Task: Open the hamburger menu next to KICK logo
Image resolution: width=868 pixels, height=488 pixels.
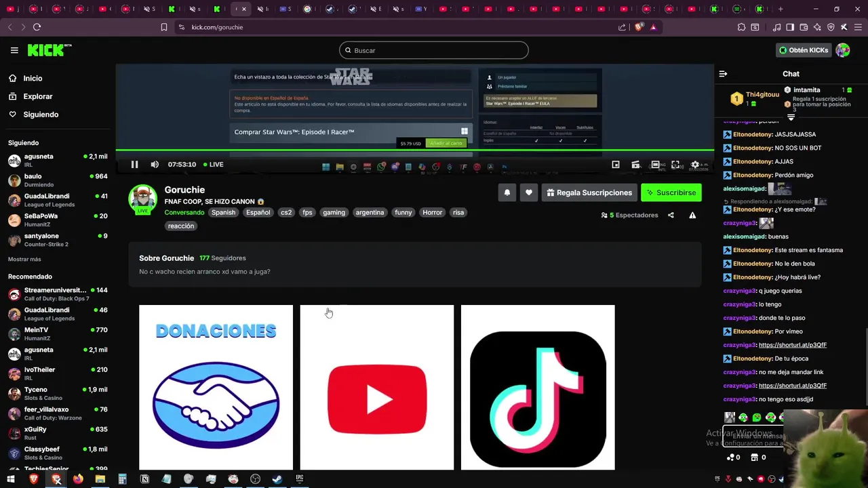Action: pos(14,50)
